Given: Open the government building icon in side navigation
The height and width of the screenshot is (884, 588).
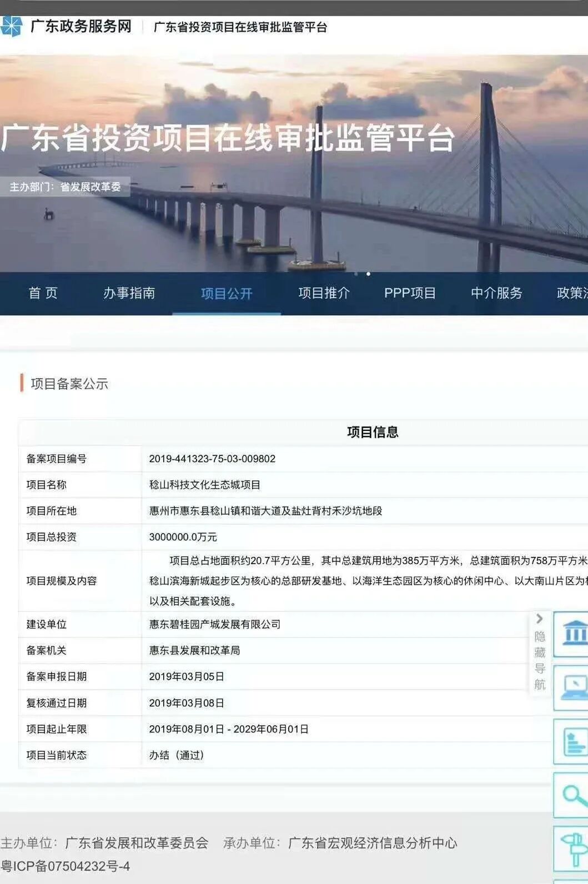Looking at the screenshot, I should [x=572, y=634].
